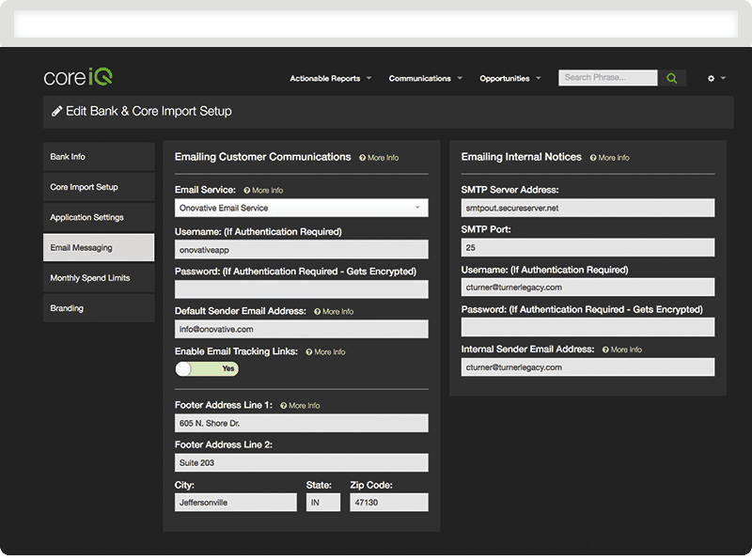Select the Core Import Setup tab
Image resolution: width=752 pixels, height=560 pixels.
99,187
